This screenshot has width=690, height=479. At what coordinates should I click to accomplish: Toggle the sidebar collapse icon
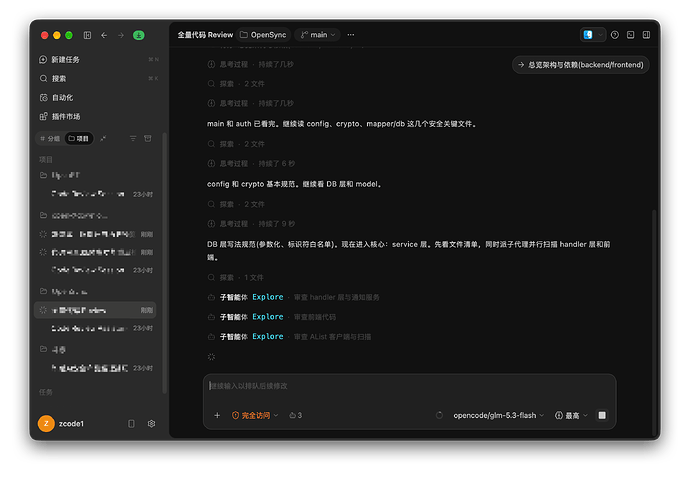point(87,35)
